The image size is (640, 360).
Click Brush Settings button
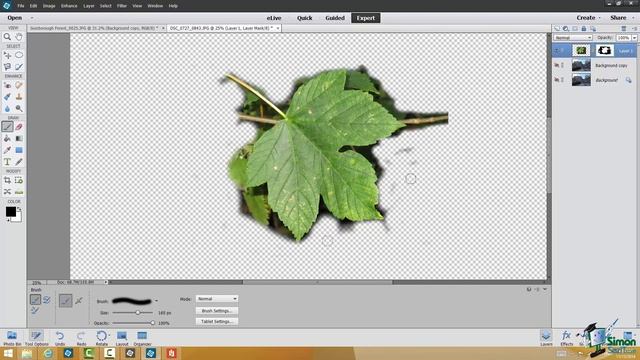[217, 311]
